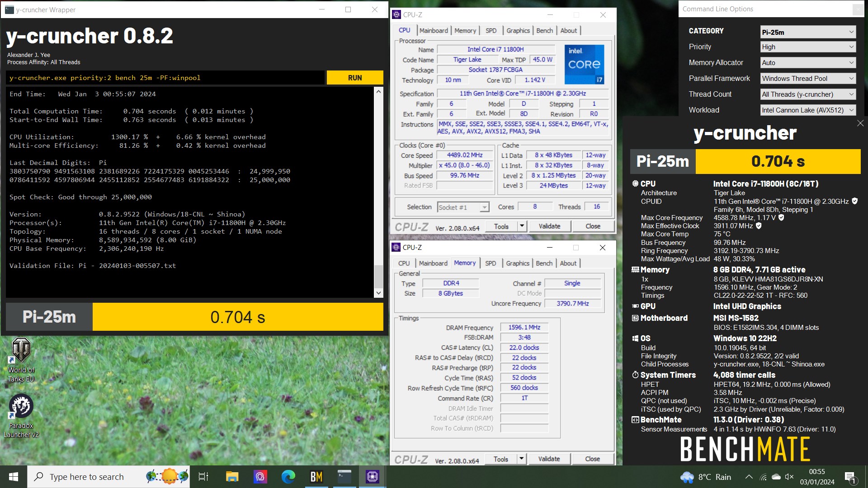
Task: Close the BenchMate result overlay panel
Action: click(x=860, y=123)
